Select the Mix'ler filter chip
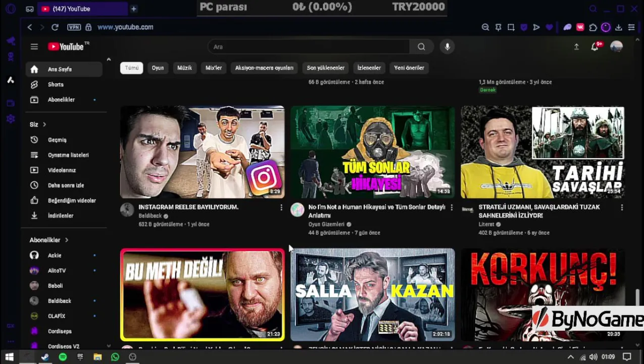 coord(214,68)
